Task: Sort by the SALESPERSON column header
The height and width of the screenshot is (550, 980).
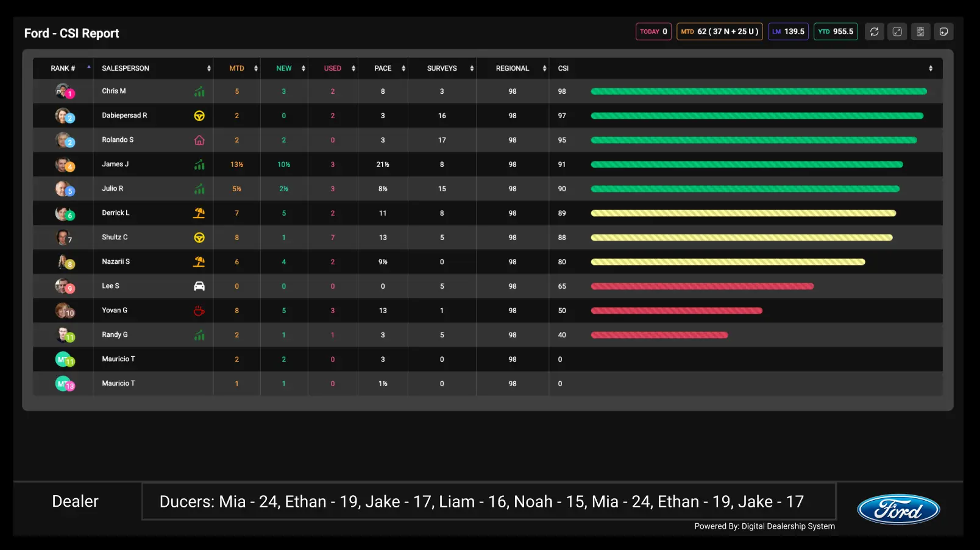Action: click(x=153, y=68)
